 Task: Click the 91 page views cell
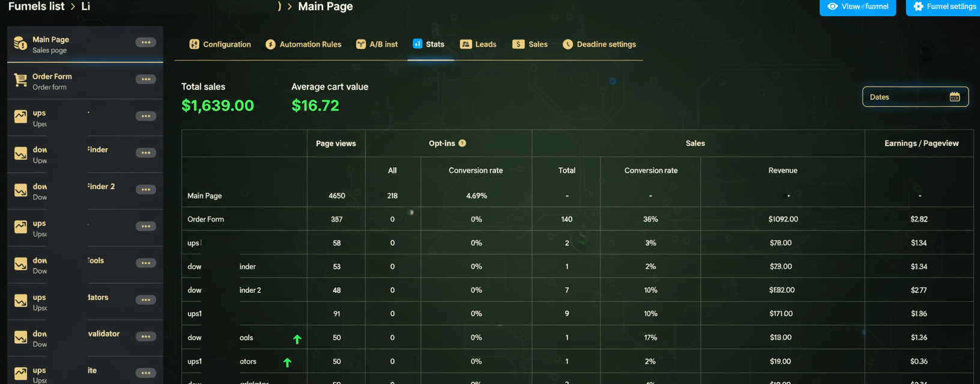(x=336, y=314)
